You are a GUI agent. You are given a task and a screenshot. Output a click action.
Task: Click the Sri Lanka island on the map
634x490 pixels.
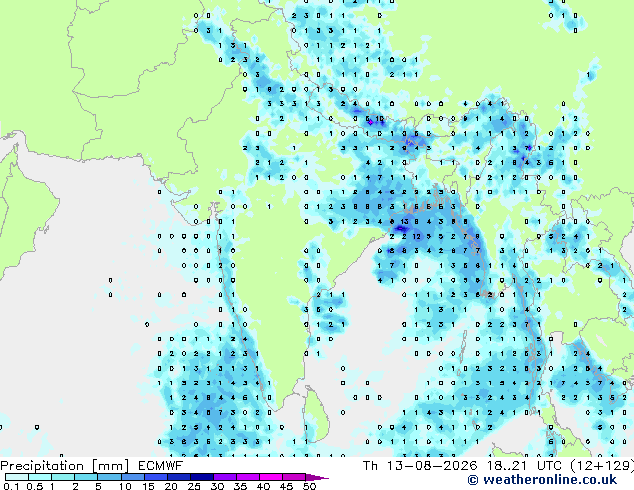pyautogui.click(x=318, y=414)
